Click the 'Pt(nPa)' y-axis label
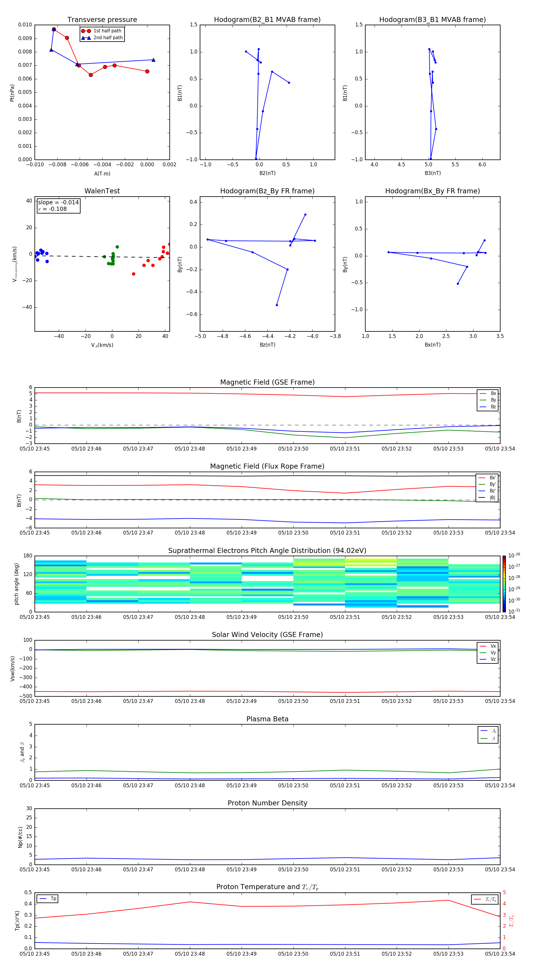Screen dimensions: 535x980 12,93
